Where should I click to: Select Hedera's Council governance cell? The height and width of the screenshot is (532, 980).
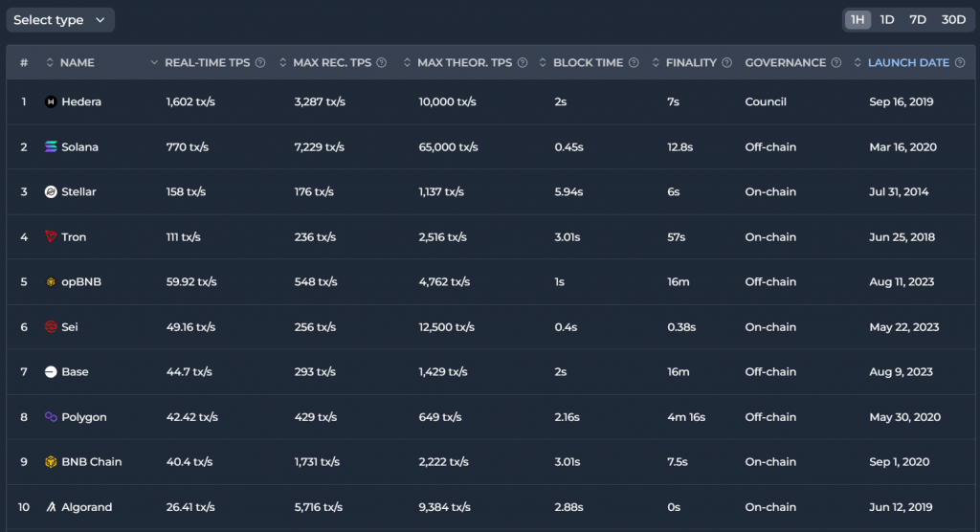pos(766,101)
